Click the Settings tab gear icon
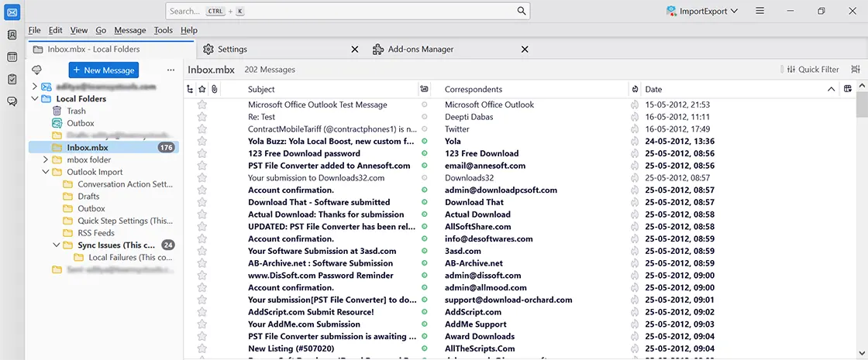Viewport: 868px width, 360px height. click(x=208, y=50)
